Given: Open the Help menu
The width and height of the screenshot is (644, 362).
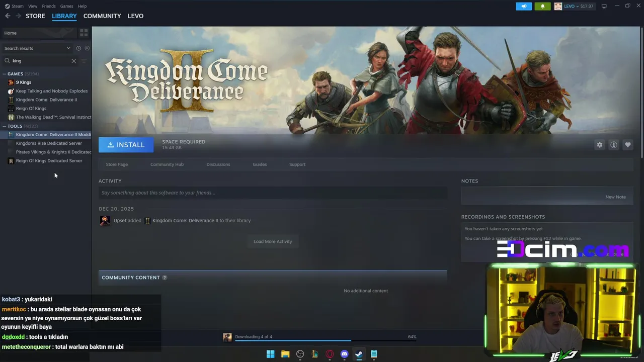Looking at the screenshot, I should [x=82, y=6].
